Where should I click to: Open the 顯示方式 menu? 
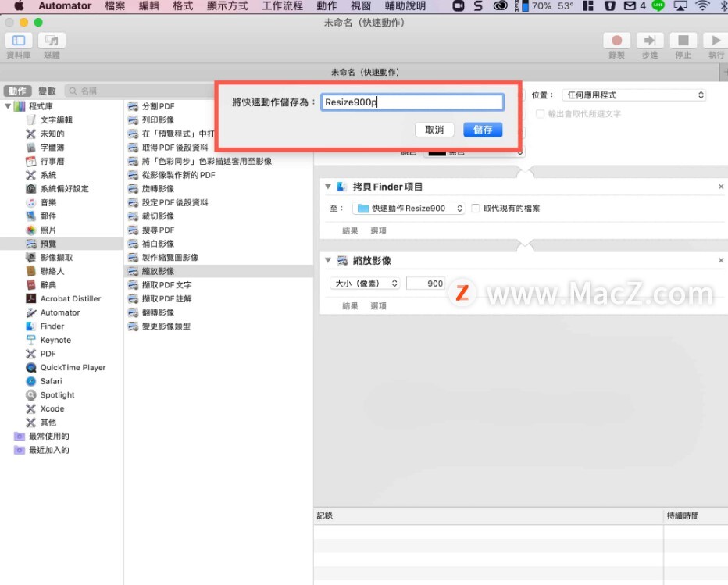point(227,6)
